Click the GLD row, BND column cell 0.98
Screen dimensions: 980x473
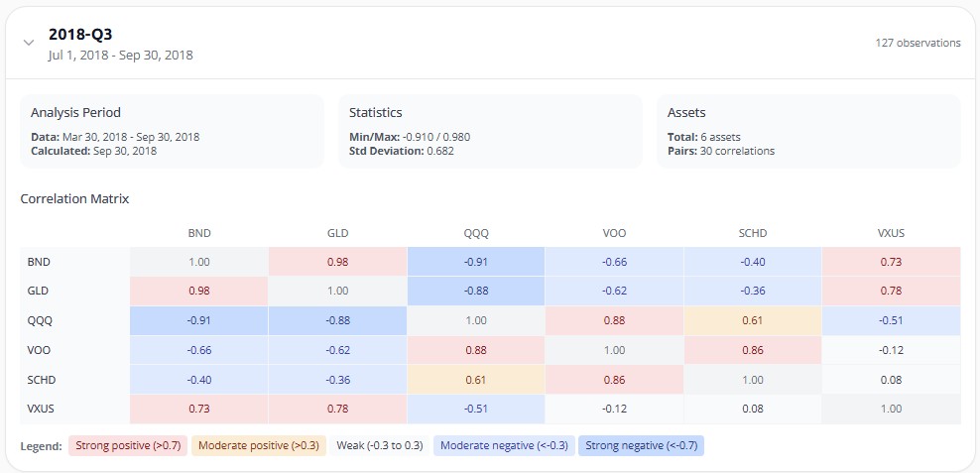coord(199,292)
